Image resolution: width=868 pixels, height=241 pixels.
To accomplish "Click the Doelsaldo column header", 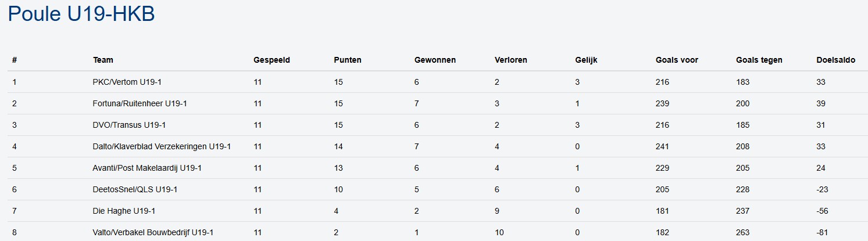I will (835, 60).
